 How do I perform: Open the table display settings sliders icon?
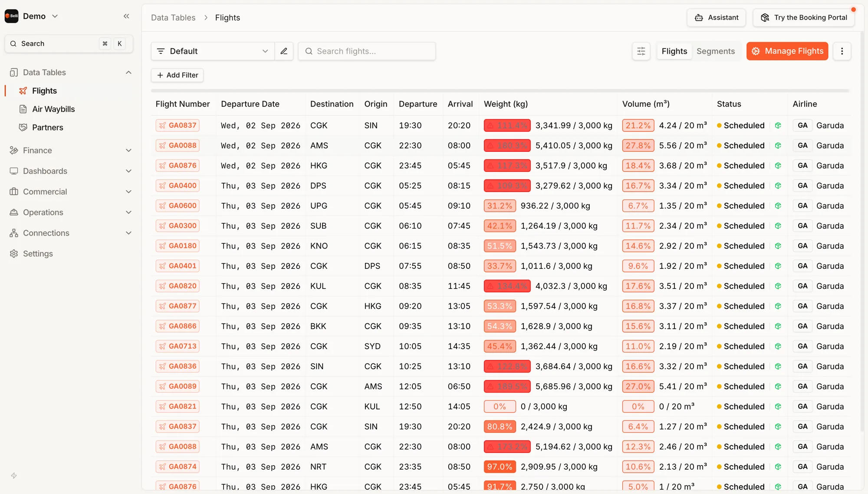coord(641,51)
